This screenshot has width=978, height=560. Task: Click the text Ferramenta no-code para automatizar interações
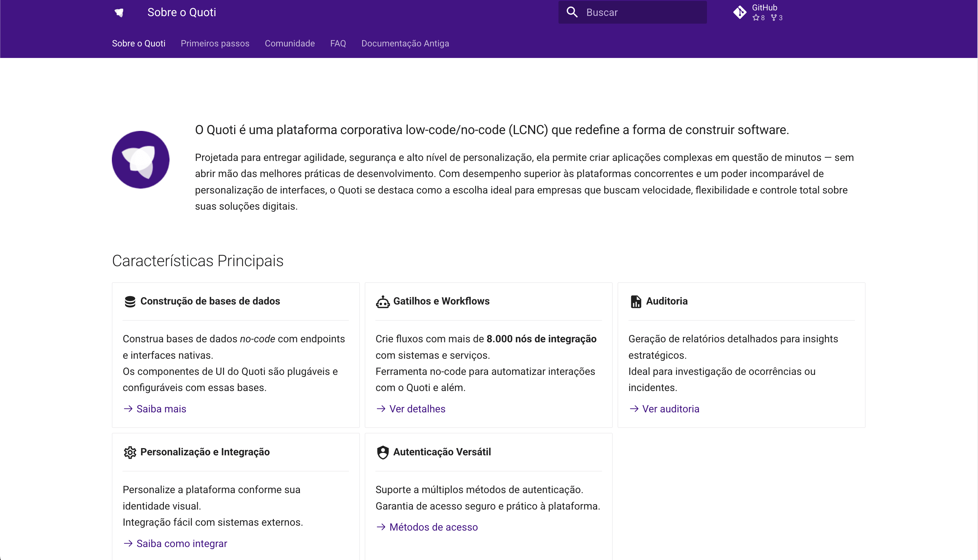tap(485, 379)
